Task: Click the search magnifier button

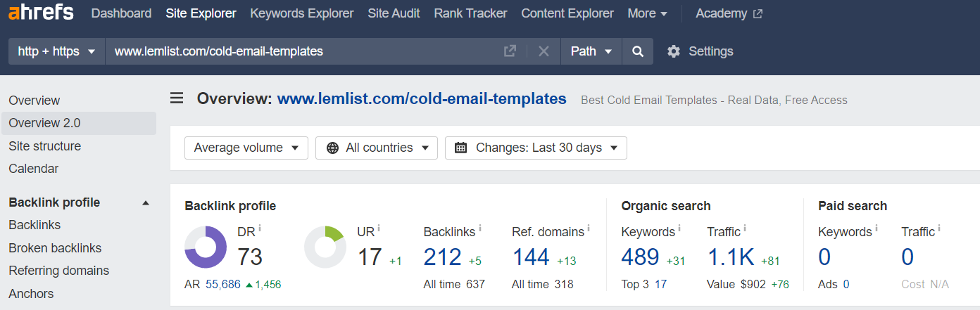Action: coord(638,51)
